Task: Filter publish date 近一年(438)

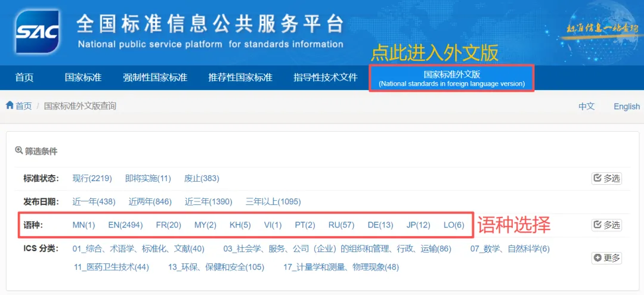Action: [x=94, y=202]
